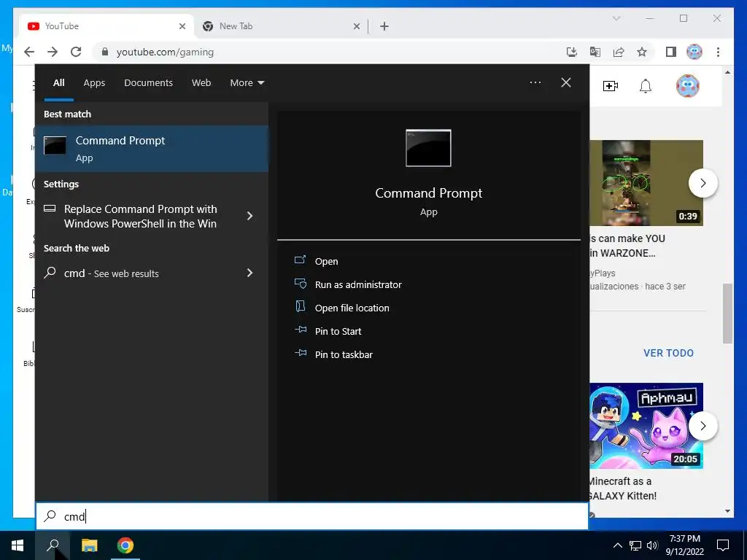Expand Replace Command Prompt with PowerShell setting arrow

(249, 216)
